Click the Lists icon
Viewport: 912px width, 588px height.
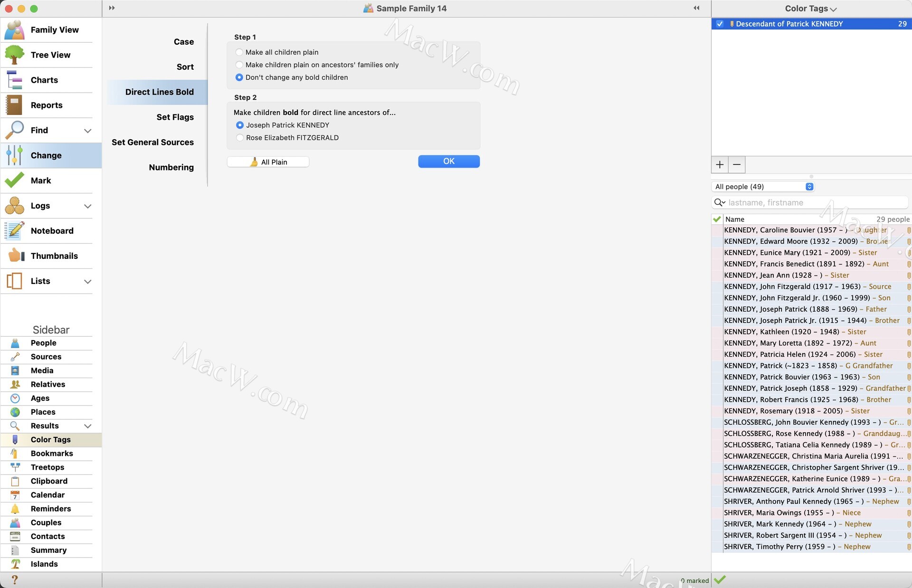coord(15,281)
